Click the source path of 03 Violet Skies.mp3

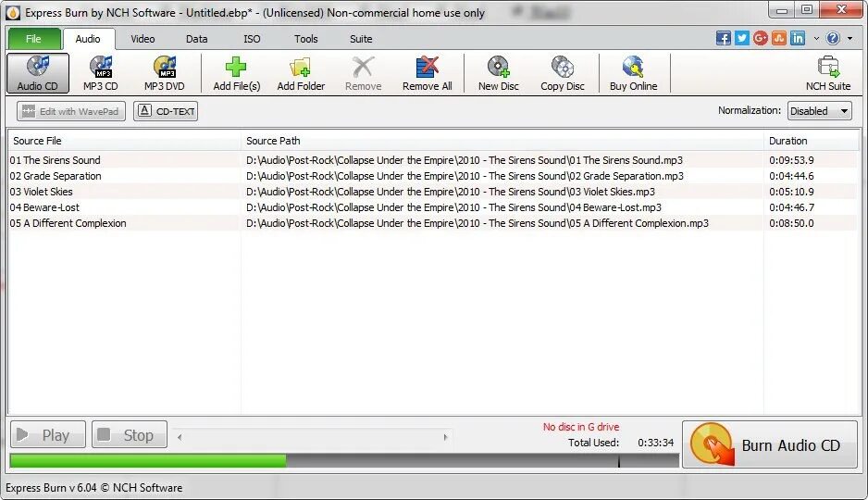[451, 192]
